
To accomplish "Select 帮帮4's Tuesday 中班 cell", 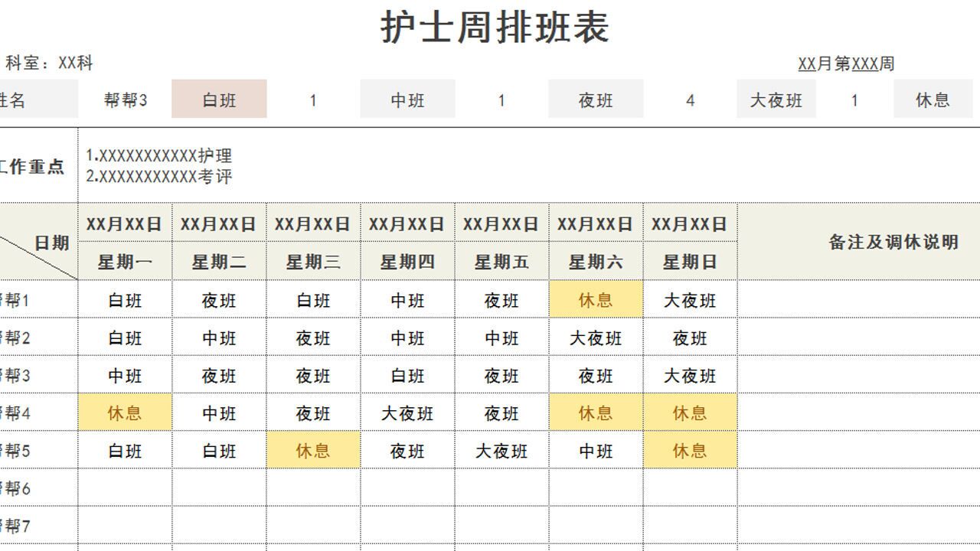I will tap(219, 412).
